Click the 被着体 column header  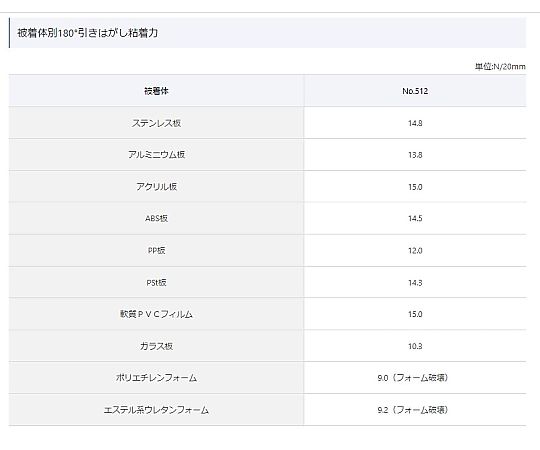coord(156,91)
